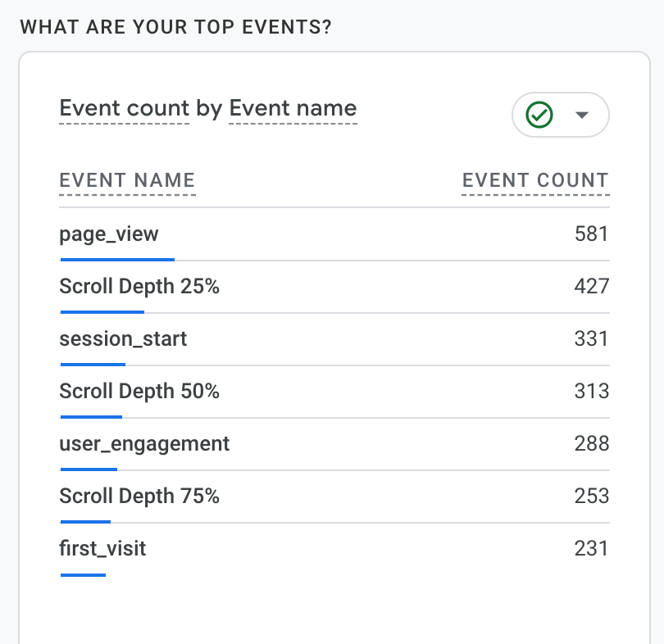Open the Event count metric selector
The height and width of the screenshot is (644, 664).
[125, 109]
